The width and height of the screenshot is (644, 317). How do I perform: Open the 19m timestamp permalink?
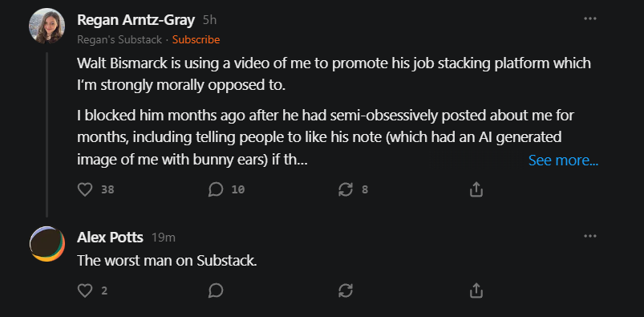point(164,238)
